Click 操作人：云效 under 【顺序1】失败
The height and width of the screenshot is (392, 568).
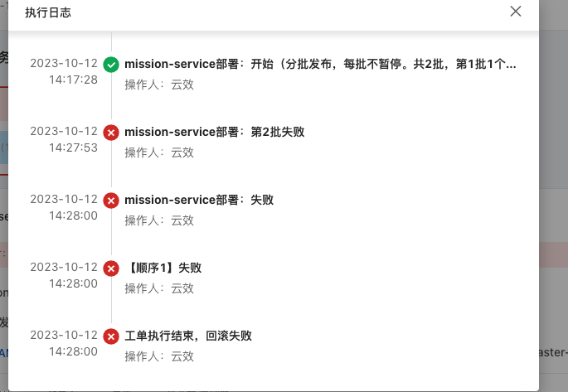point(159,288)
